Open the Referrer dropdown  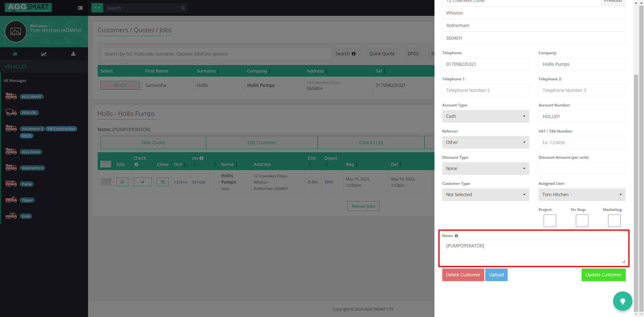(486, 142)
